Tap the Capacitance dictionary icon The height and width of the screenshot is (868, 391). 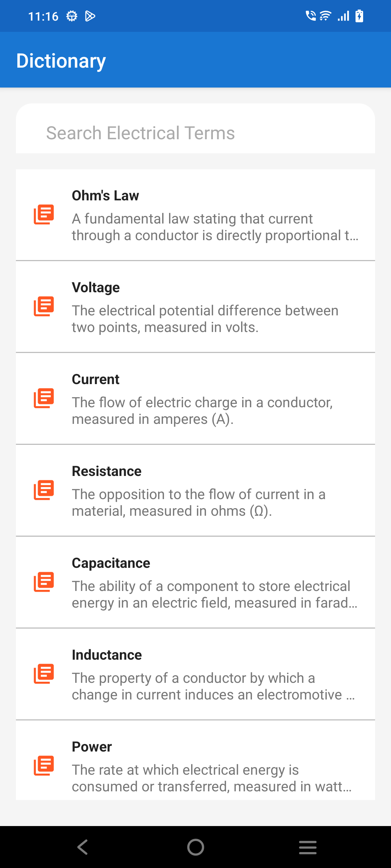(x=44, y=582)
